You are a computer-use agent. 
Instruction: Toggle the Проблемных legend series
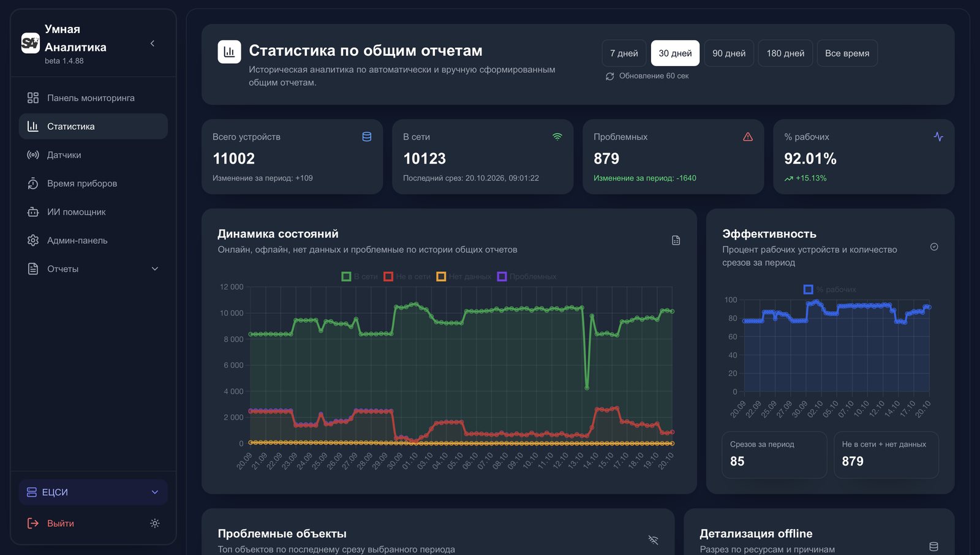(x=527, y=277)
